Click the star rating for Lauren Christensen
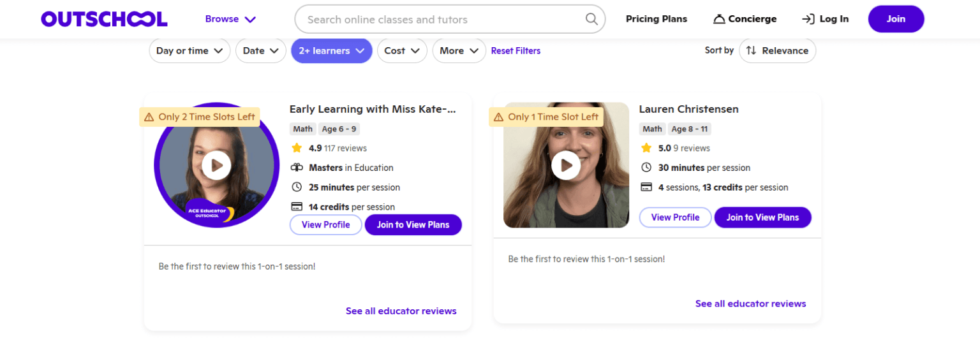Screen dimensions: 980x343 coord(646,148)
